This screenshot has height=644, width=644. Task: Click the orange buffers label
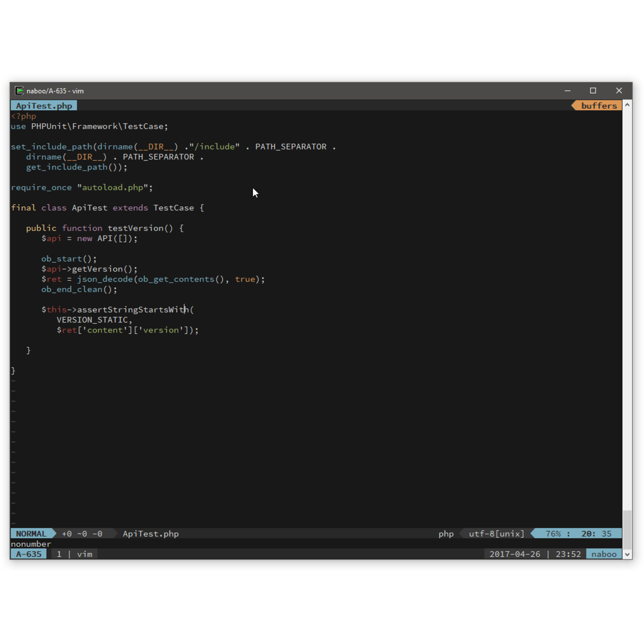(x=598, y=106)
